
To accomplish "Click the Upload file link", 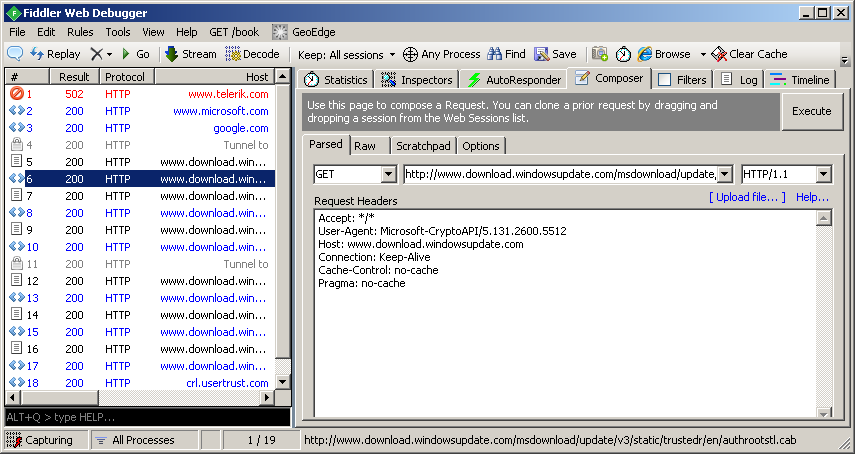I will pyautogui.click(x=747, y=198).
